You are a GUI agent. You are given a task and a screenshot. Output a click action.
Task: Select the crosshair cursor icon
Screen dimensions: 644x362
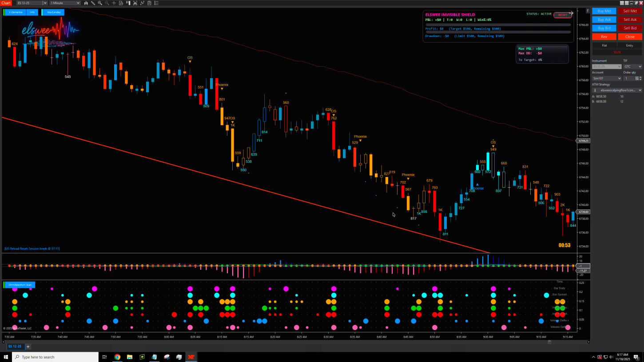(114, 3)
